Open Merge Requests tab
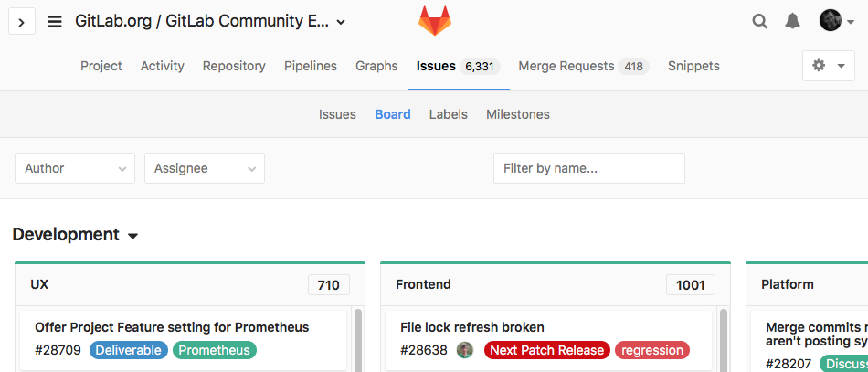 pos(584,67)
